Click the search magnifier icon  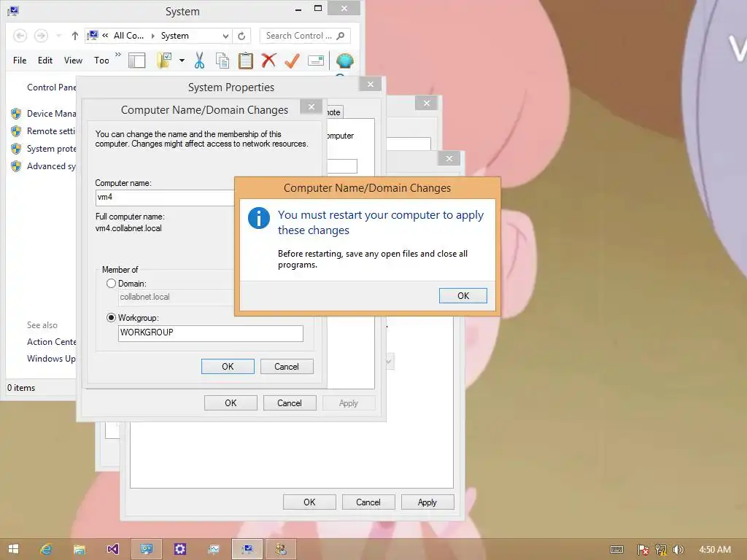(341, 36)
